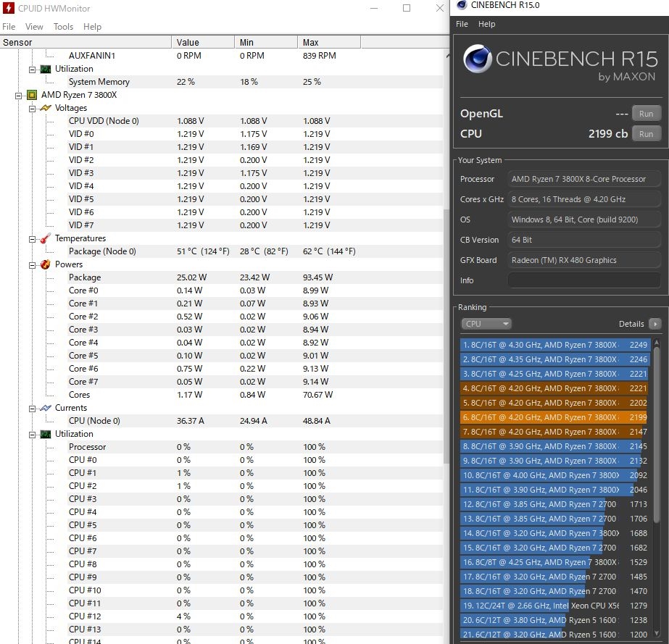Open Cinebench File menu
Image resolution: width=669 pixels, height=644 pixels.
tap(462, 24)
